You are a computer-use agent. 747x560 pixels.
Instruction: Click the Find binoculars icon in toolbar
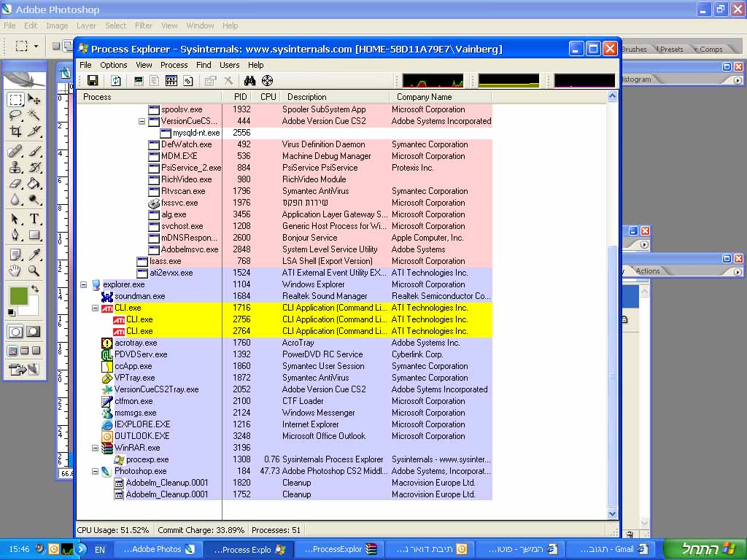coord(249,80)
